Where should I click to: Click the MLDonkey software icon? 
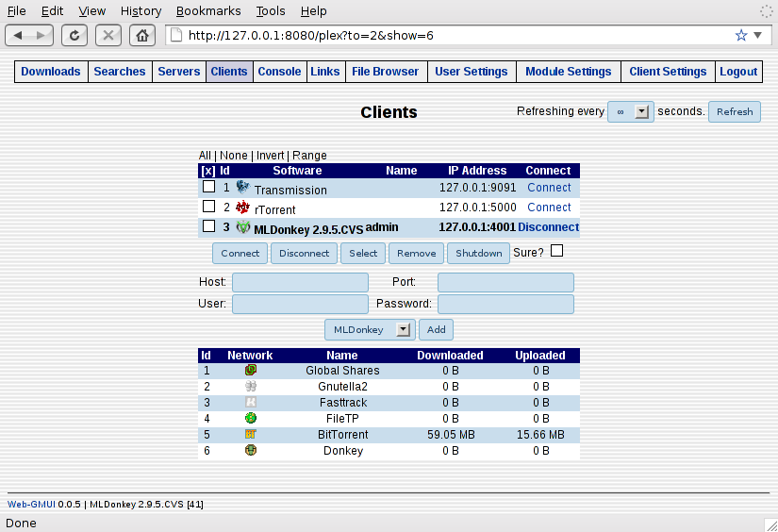242,226
